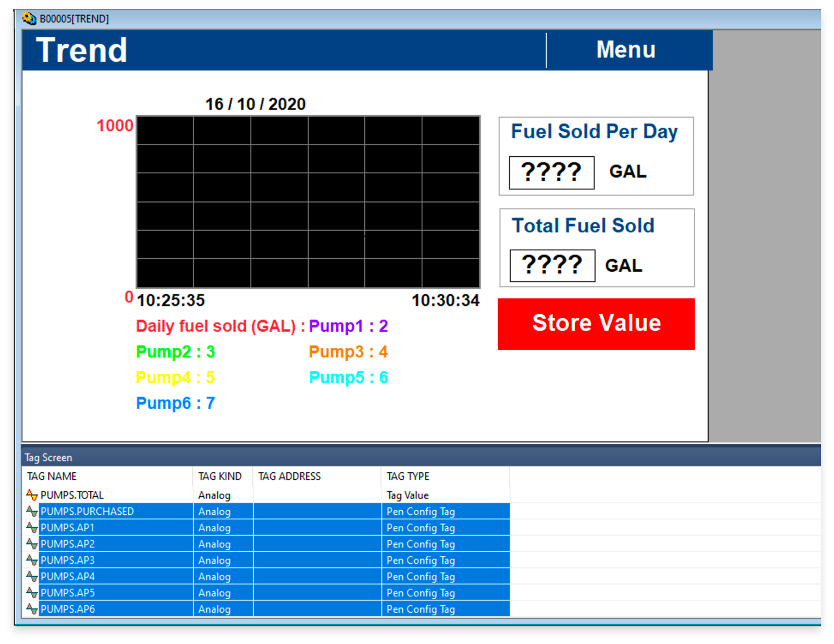This screenshot has width=834, height=644.
Task: Select the PUMPS.AP5 tag name
Action: 68,593
